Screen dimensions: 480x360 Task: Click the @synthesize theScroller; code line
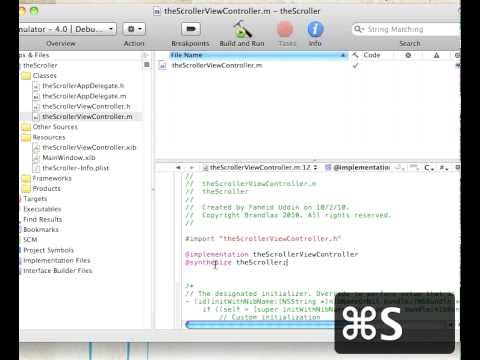[x=236, y=262]
